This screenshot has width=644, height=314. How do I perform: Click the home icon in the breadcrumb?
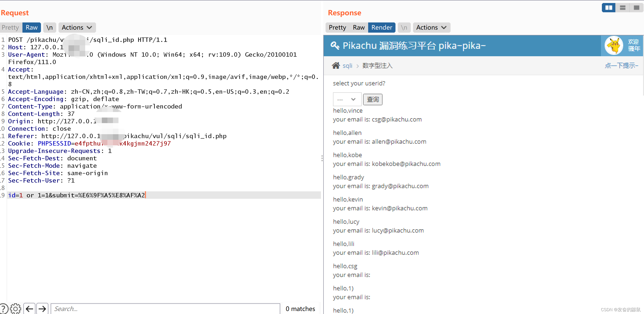(336, 65)
